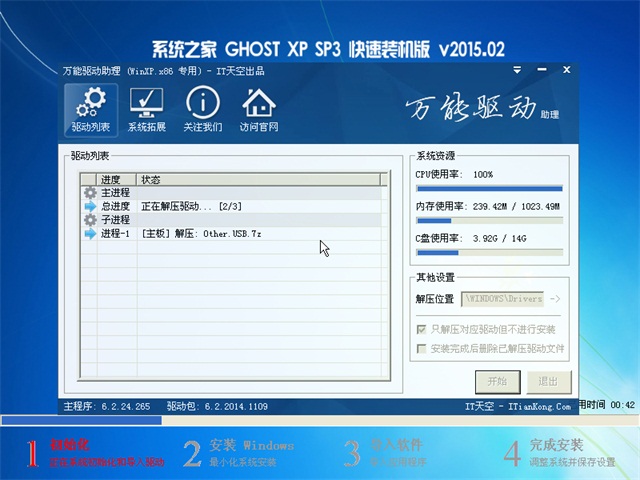
Task: Click the gear icon beside 子进程
Action: point(90,220)
